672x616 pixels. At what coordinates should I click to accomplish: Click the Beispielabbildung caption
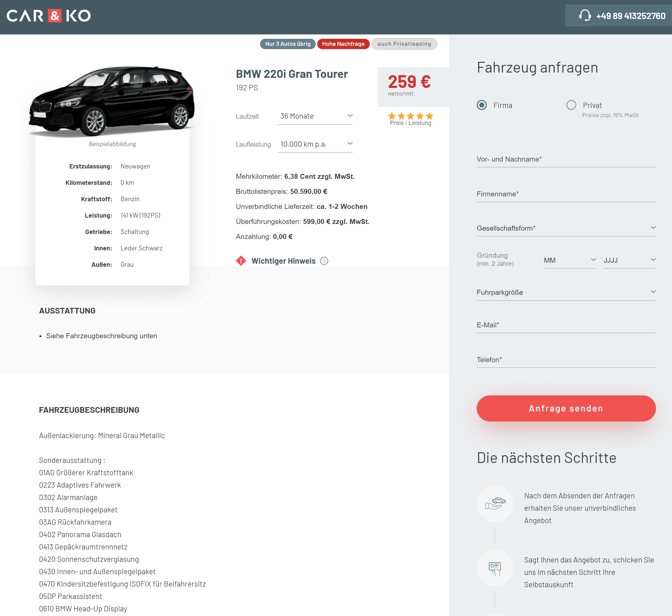(x=112, y=144)
